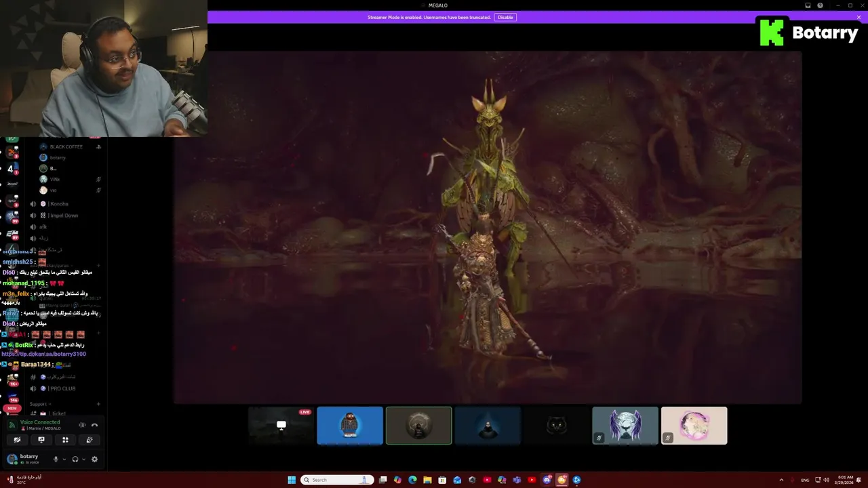
Task: Deafen audio with the headphones icon
Action: tap(75, 459)
